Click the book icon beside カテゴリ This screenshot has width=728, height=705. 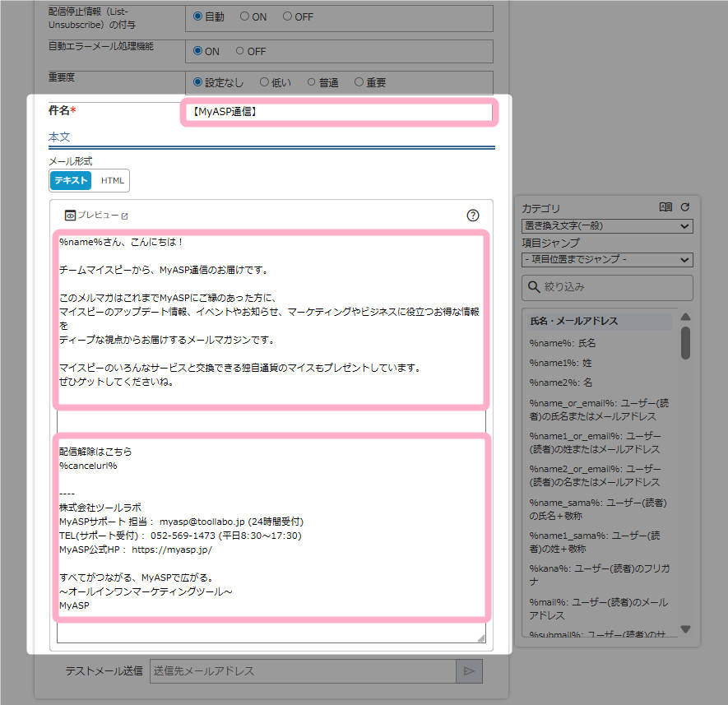(665, 208)
